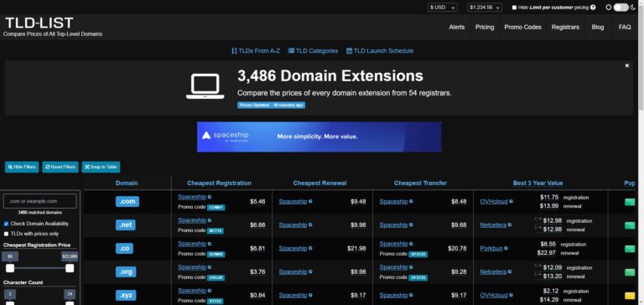The image size is (644, 305).
Task: Sort by Best 3 Year Value header
Action: pyautogui.click(x=538, y=183)
